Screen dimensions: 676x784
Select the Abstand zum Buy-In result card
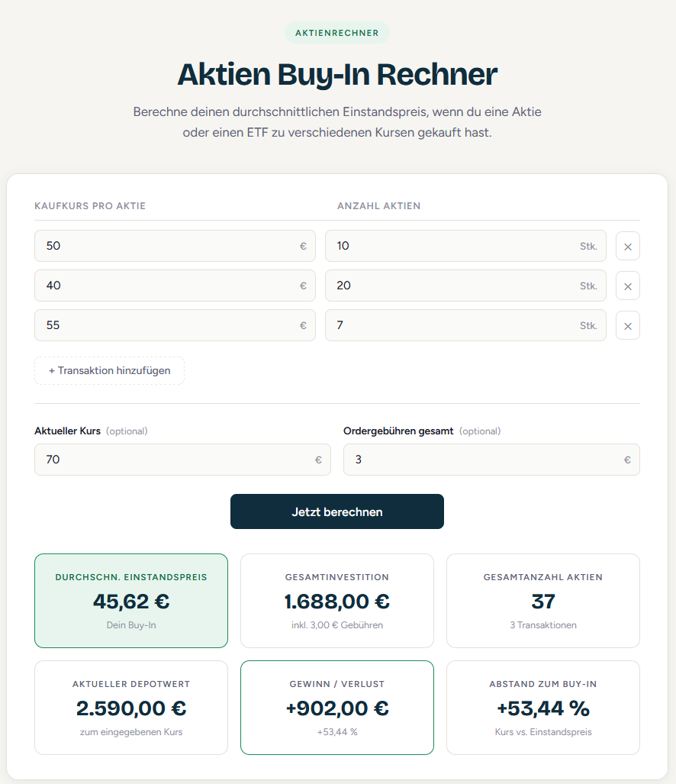pyautogui.click(x=543, y=708)
